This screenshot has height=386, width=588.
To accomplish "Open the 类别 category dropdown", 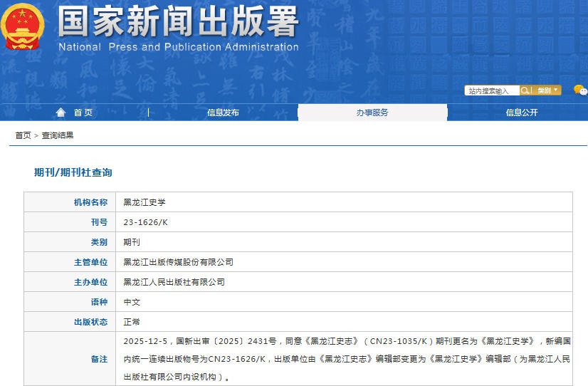I will click(x=547, y=90).
